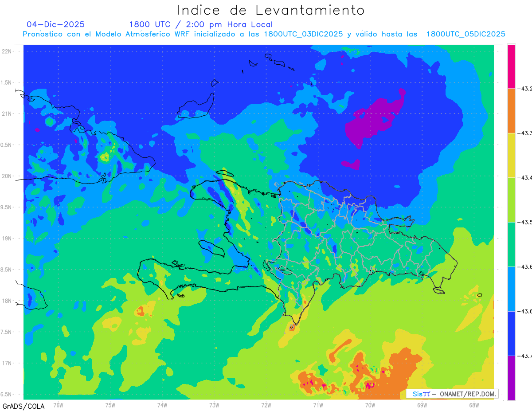Click the 'Indice de Levantamiento' map title
The image size is (532, 411).
click(x=271, y=10)
